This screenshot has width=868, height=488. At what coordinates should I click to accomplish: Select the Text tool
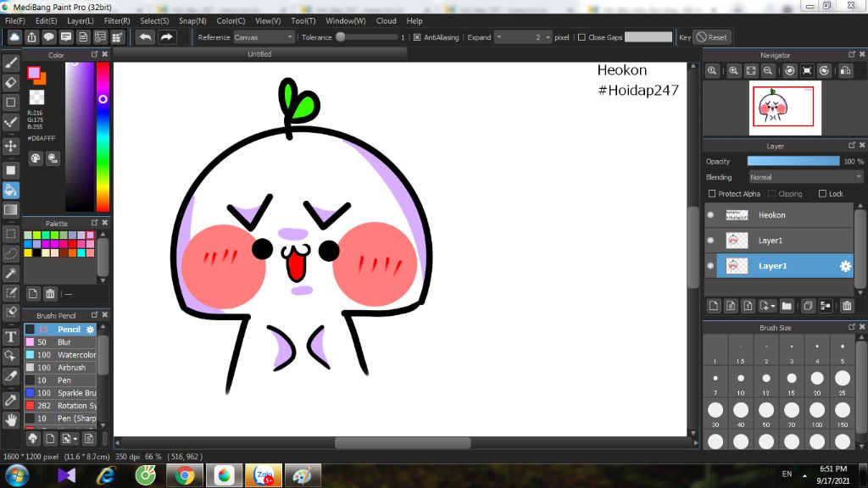(x=10, y=336)
